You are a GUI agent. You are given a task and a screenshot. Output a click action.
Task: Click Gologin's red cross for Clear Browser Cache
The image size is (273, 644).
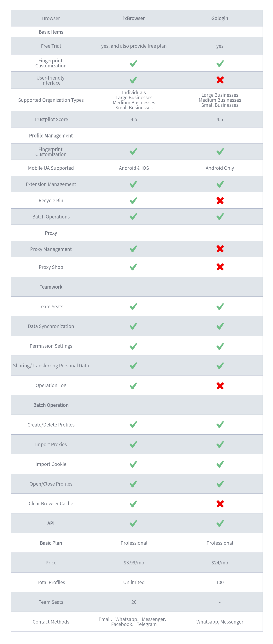[220, 504]
